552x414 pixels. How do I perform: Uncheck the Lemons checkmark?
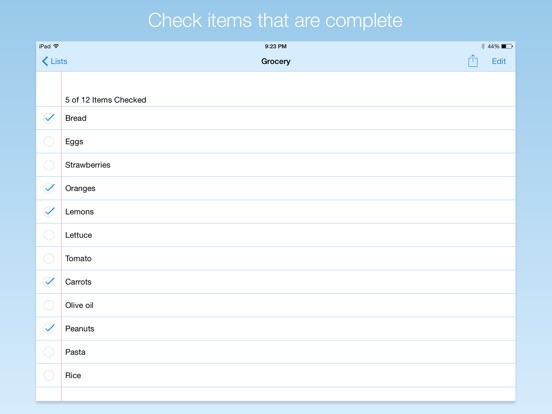pyautogui.click(x=49, y=212)
